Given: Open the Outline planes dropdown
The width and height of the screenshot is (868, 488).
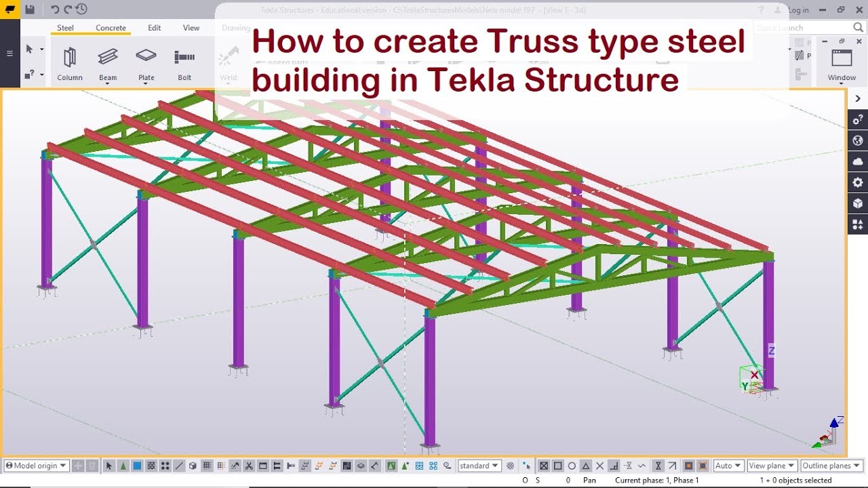Looking at the screenshot, I should click(x=831, y=466).
